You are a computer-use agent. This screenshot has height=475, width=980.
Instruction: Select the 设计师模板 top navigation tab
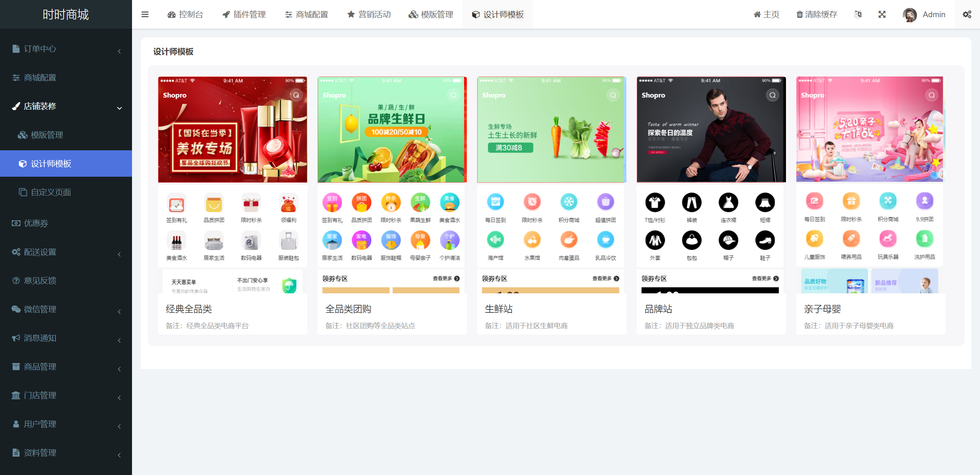[x=497, y=15]
